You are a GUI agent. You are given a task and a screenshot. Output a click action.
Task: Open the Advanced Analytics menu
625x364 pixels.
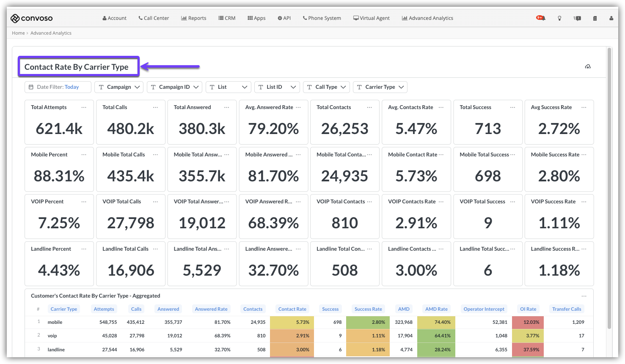[x=427, y=18]
